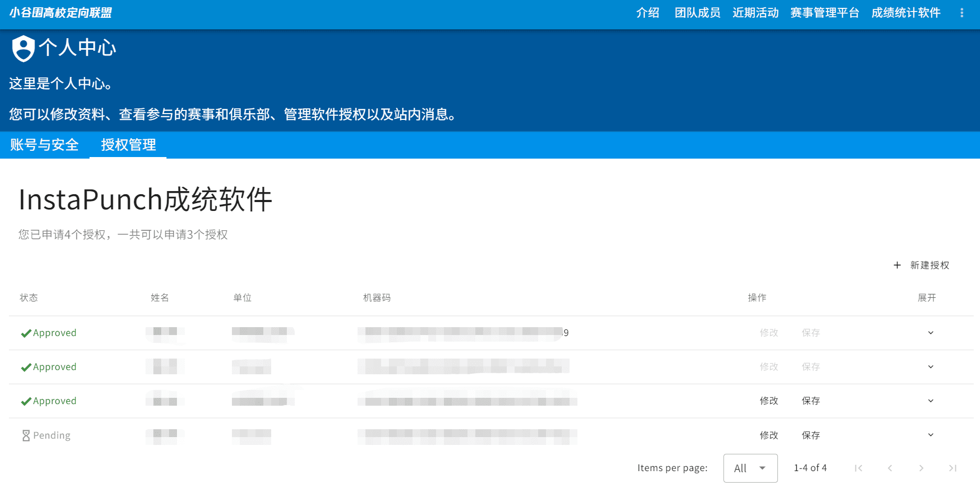Open 介绍 in top navigation
The height and width of the screenshot is (502, 980).
pos(648,13)
